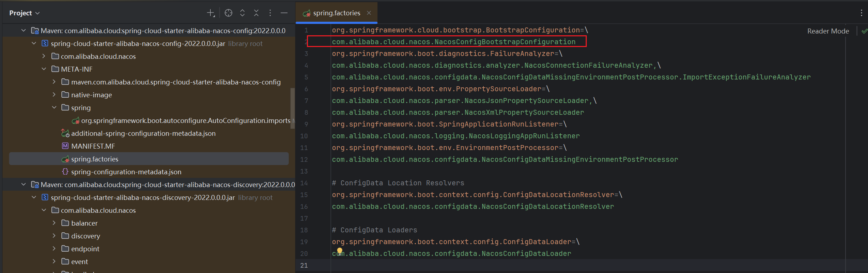
Task: Click the green inspection checkmark icon
Action: pos(864,31)
